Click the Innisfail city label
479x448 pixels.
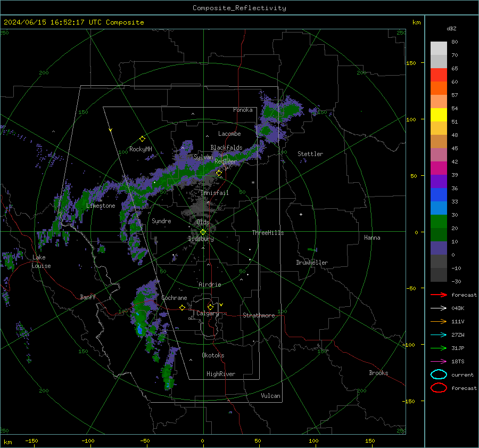tap(214, 193)
